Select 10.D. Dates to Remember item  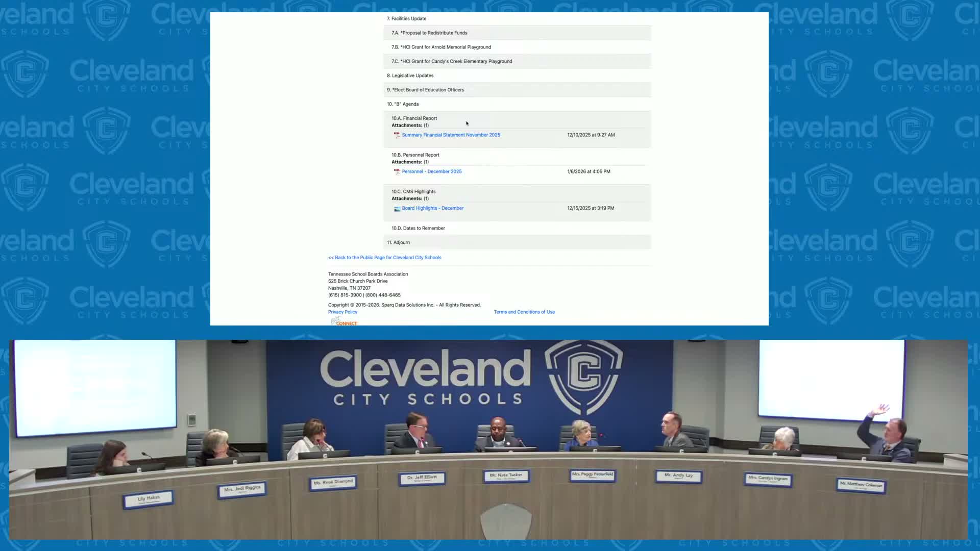(418, 229)
